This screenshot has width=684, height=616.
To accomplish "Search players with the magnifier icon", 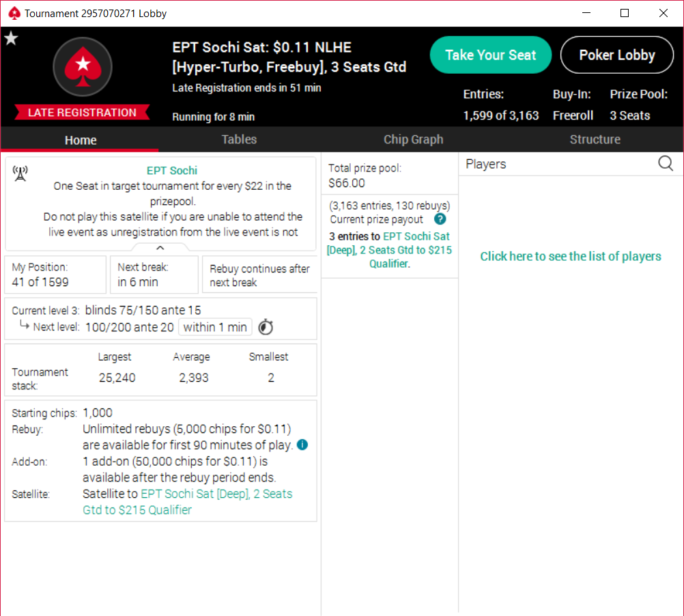I will (x=666, y=164).
